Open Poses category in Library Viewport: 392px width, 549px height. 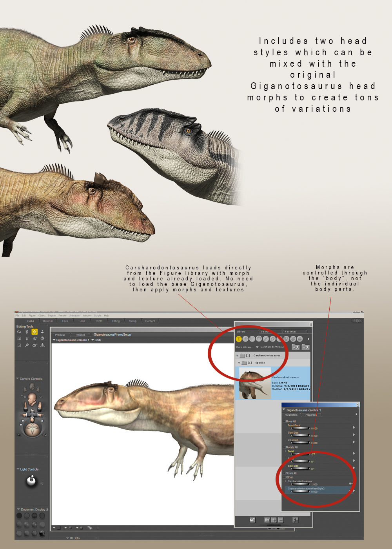[x=245, y=339]
